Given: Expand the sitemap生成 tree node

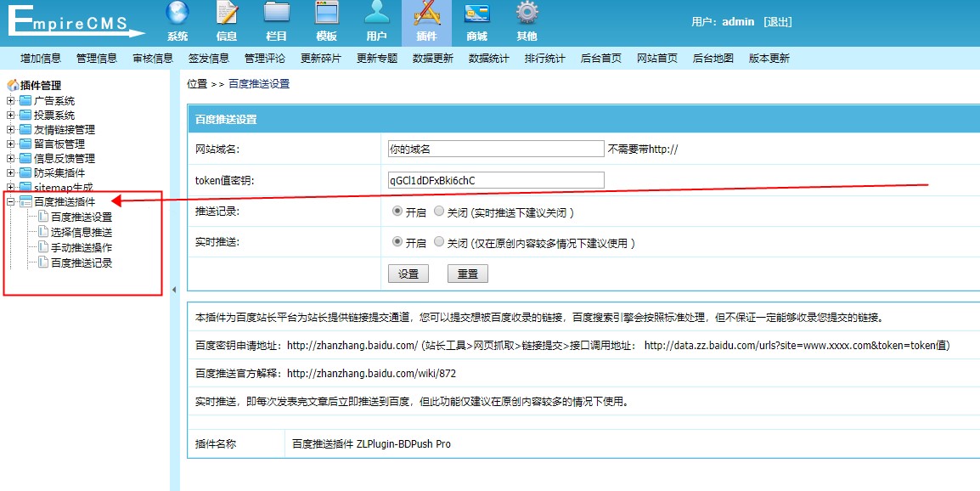Looking at the screenshot, I should tap(10, 187).
